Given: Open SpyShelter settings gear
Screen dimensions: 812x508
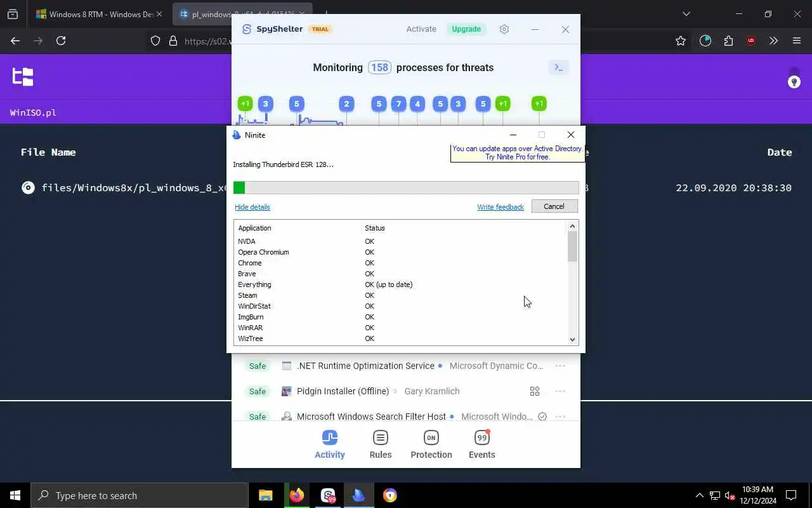Looking at the screenshot, I should coord(504,29).
